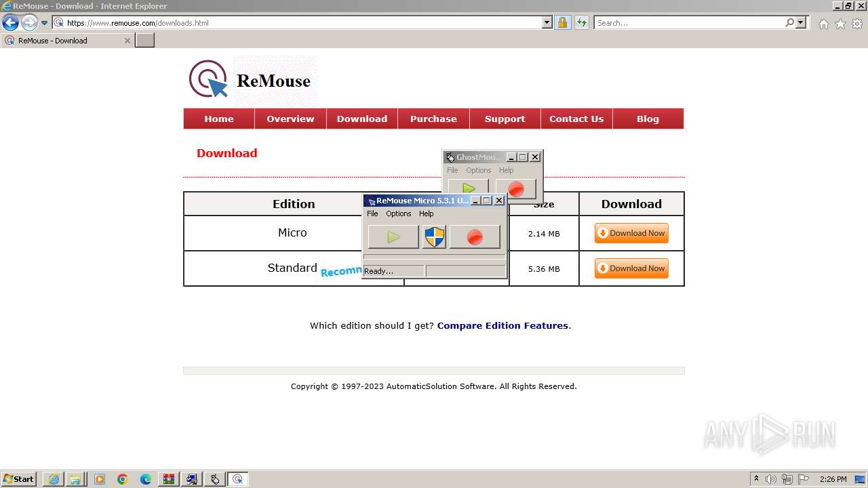The image size is (868, 488).
Task: Expand the address bar dropdown arrow
Action: click(547, 22)
